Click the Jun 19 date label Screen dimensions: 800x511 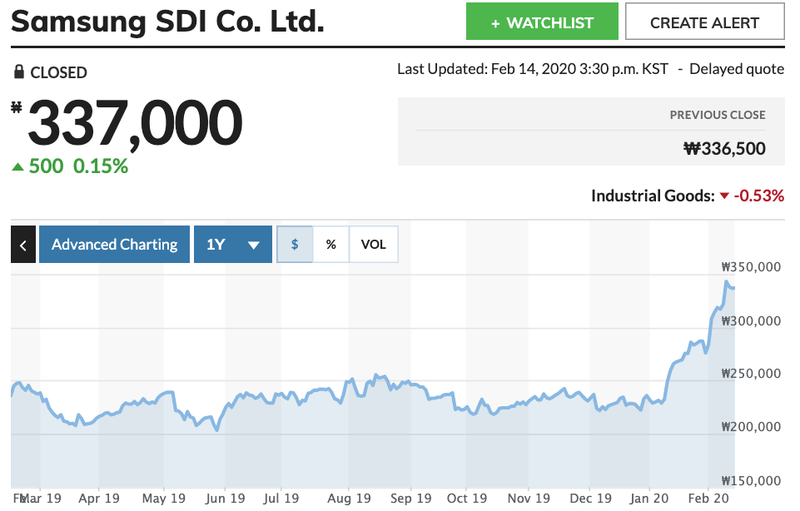[x=225, y=498]
